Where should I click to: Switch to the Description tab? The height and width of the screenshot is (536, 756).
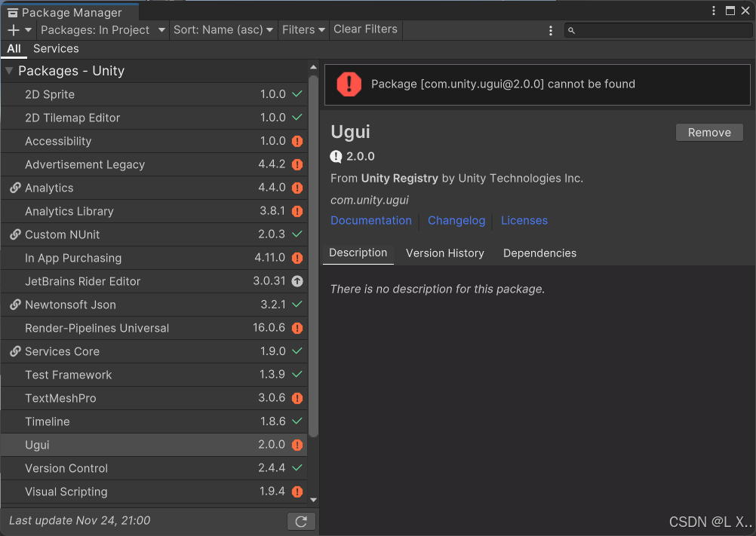tap(358, 253)
